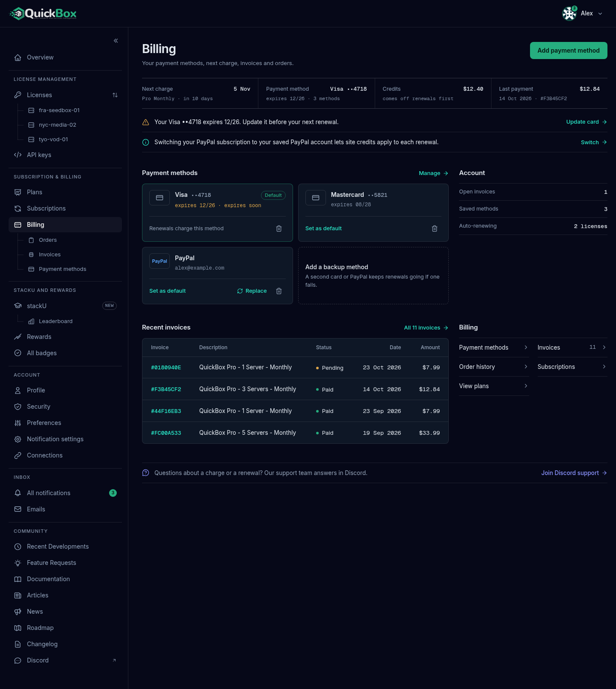
Task: Click the sort arrows icon next to Licenses
Action: [115, 95]
